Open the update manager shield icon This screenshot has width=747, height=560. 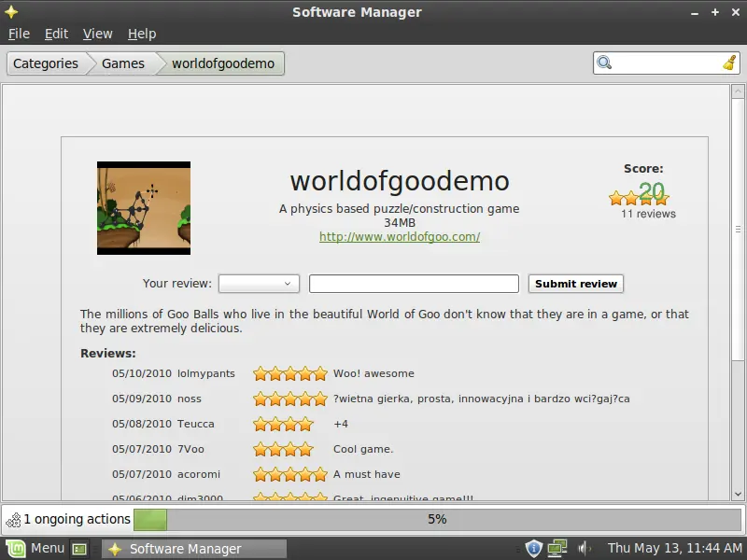tap(533, 548)
